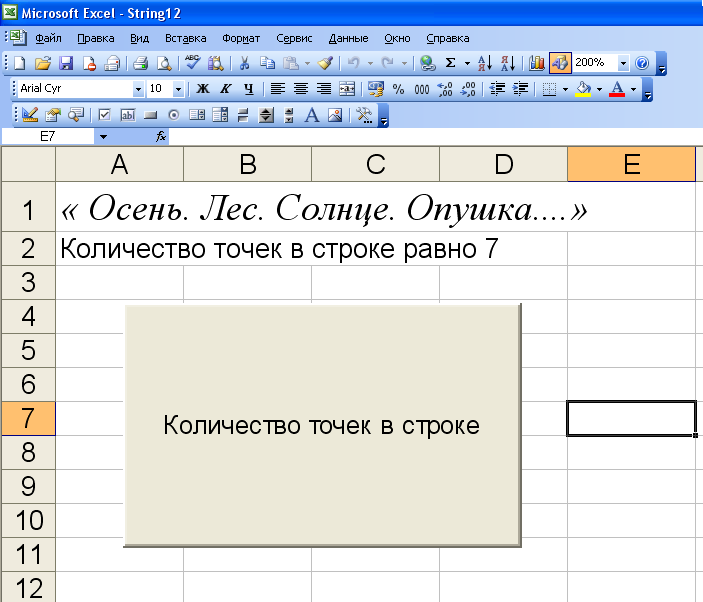Open control Properties window
The width and height of the screenshot is (703, 602).
point(53,115)
